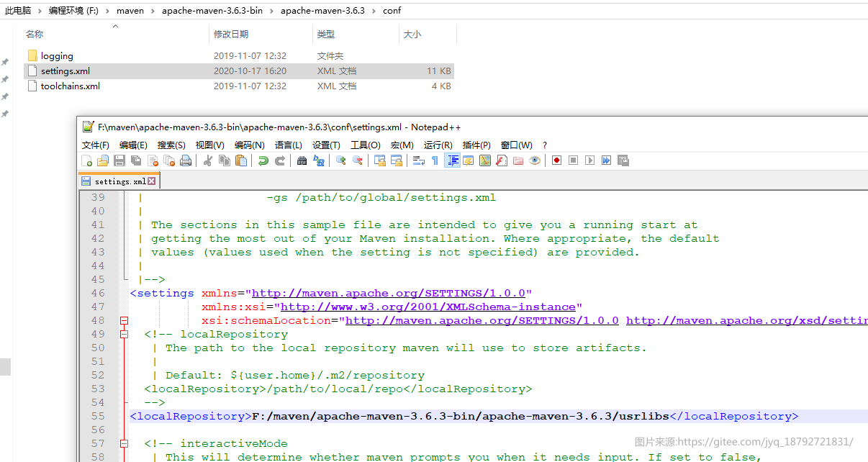Viewport: 868px width, 462px height.
Task: Save the current settings.xml document
Action: pyautogui.click(x=119, y=160)
